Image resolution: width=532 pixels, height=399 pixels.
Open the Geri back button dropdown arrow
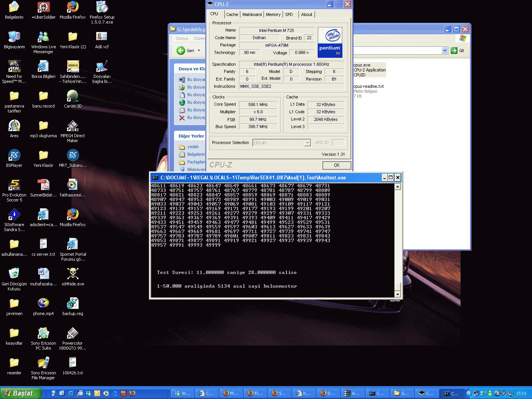click(199, 51)
